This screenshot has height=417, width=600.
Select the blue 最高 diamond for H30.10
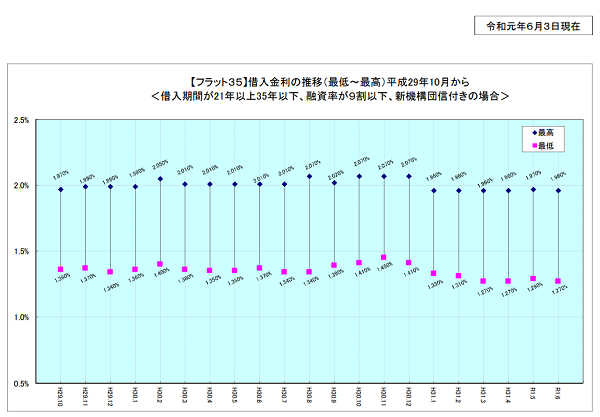click(x=359, y=176)
